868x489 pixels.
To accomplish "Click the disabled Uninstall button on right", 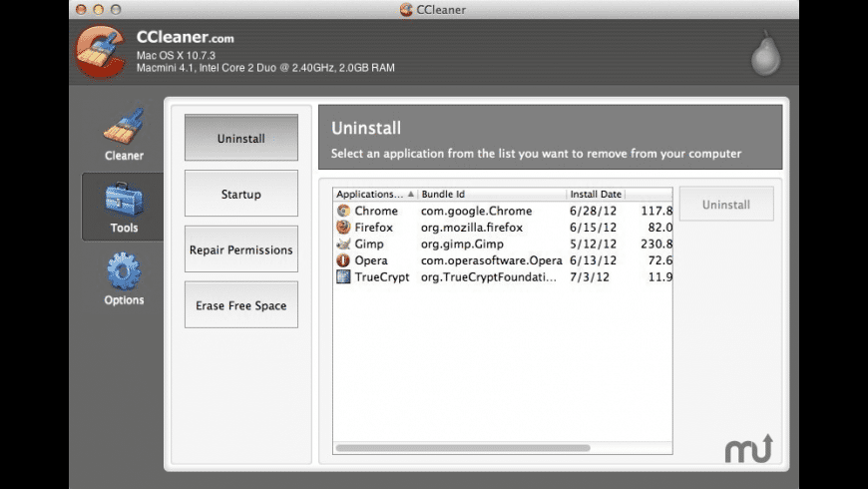I will pyautogui.click(x=726, y=205).
